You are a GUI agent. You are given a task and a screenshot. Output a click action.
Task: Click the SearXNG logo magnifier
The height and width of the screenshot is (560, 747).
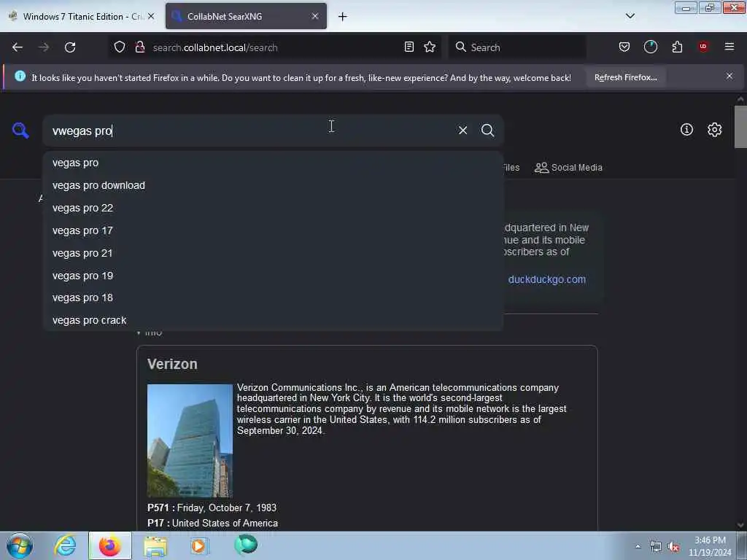tap(20, 130)
